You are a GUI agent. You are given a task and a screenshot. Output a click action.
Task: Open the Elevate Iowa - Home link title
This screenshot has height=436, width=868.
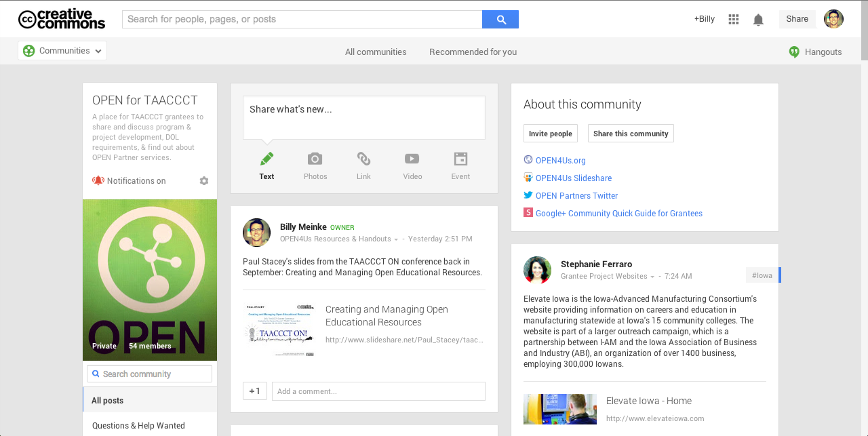pyautogui.click(x=649, y=401)
